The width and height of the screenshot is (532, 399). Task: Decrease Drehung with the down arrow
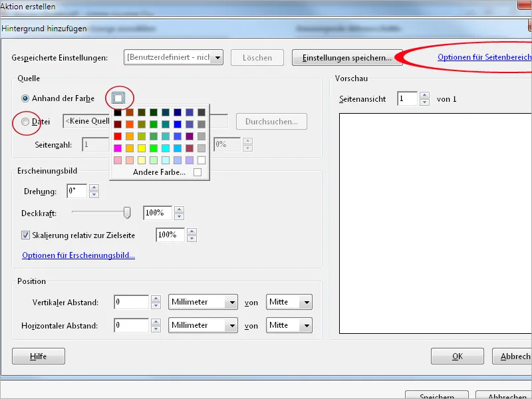pyautogui.click(x=94, y=195)
